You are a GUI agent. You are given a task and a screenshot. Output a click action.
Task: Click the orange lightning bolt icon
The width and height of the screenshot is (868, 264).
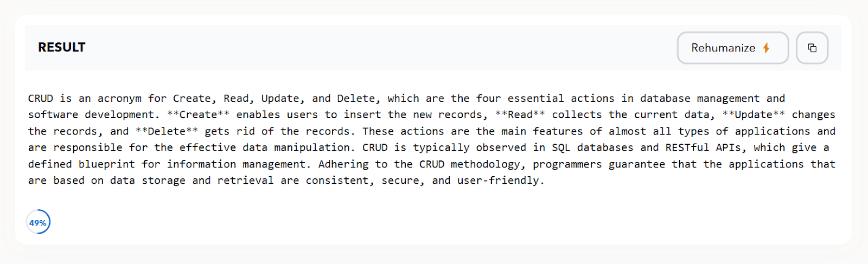click(x=767, y=48)
